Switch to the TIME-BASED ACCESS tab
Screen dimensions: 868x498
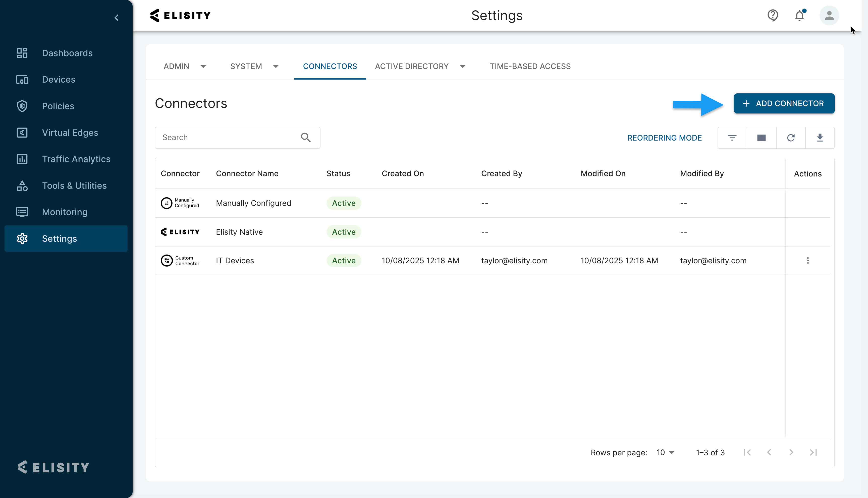point(530,66)
